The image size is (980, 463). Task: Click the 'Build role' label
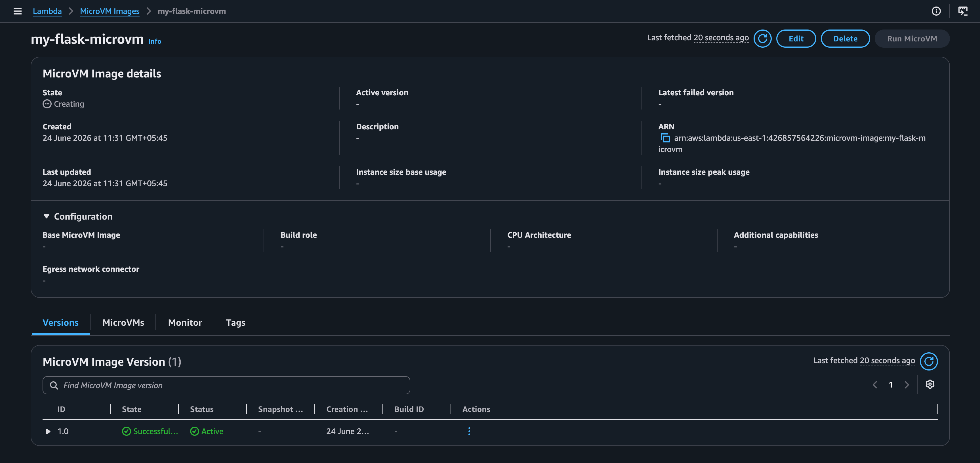[x=299, y=235]
